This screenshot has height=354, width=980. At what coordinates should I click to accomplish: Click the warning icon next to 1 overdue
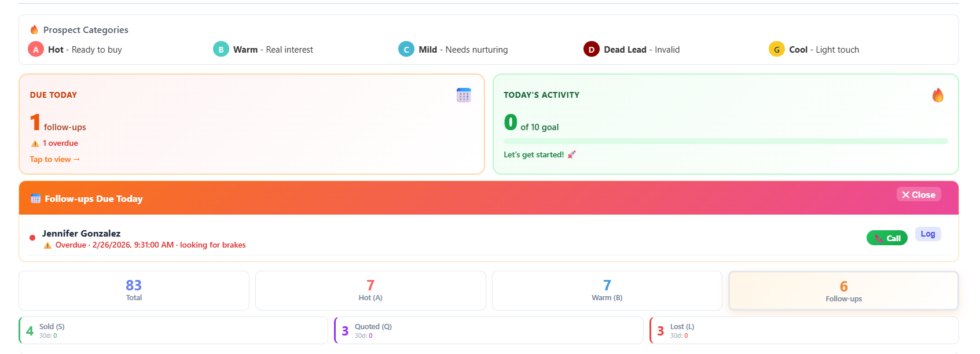(35, 143)
